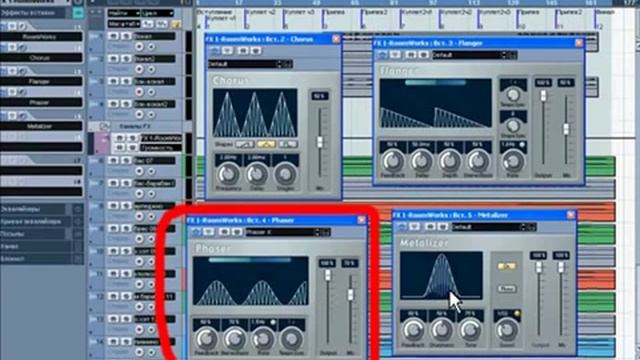
Task: Open the Цвет dropdown above track list
Action: tap(158, 13)
